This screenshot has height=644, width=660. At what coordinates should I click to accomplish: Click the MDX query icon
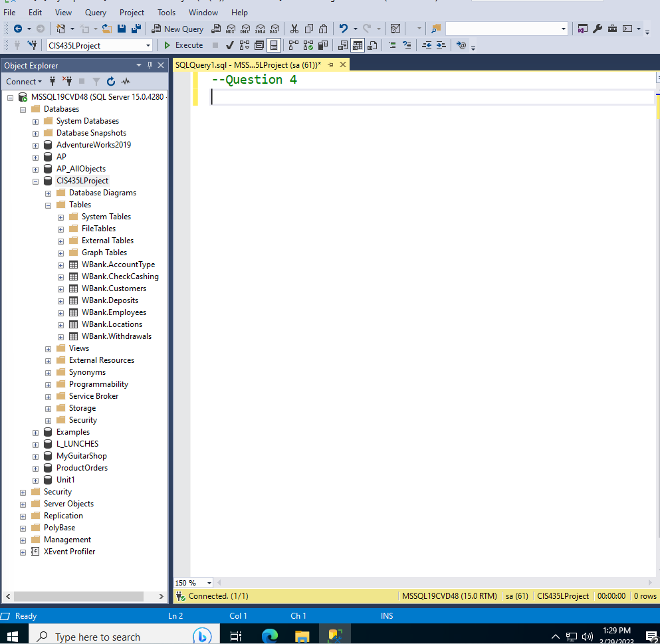pyautogui.click(x=231, y=29)
